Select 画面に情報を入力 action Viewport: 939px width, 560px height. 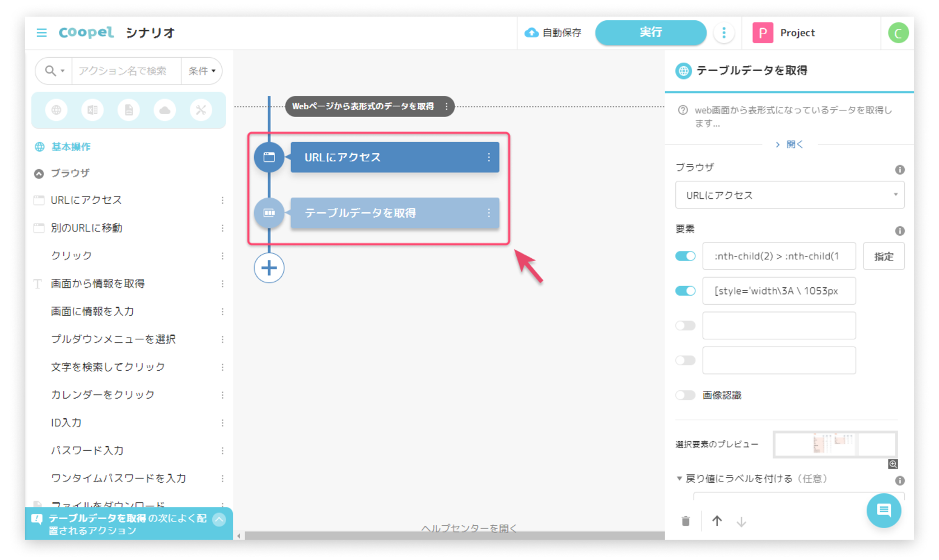coord(92,311)
